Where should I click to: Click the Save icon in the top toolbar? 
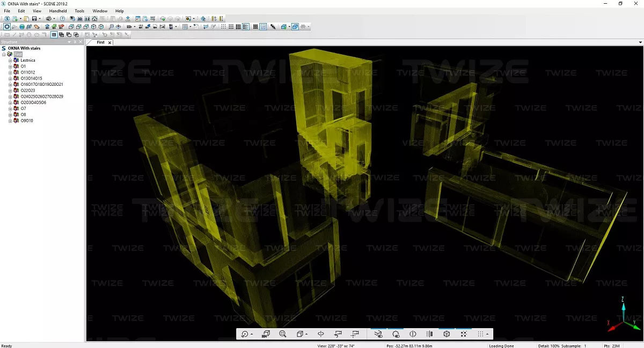point(33,19)
